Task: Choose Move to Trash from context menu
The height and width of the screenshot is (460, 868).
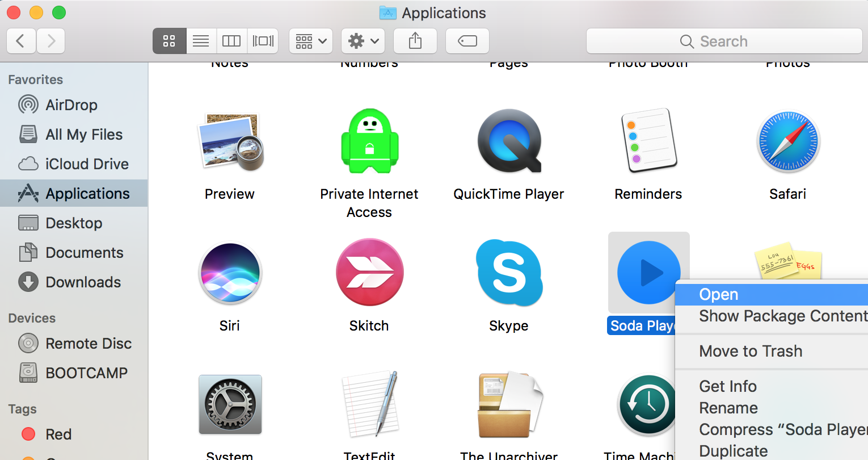Action: (x=772, y=351)
